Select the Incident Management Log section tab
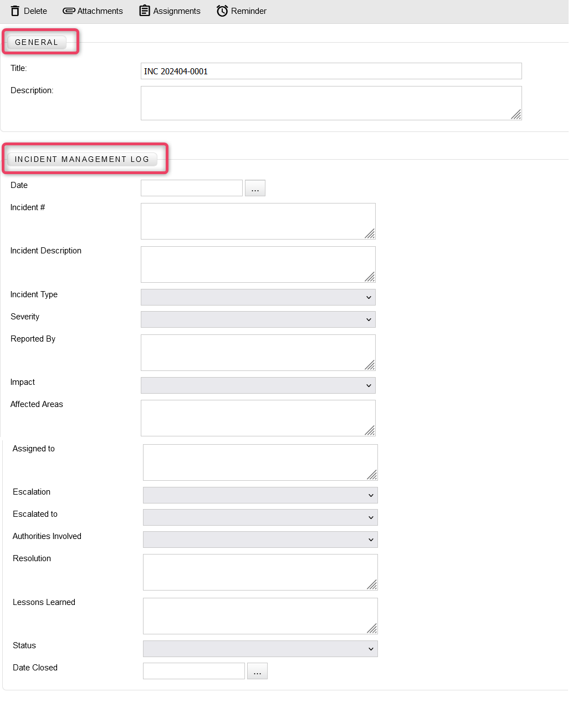Screen dimensions: 588x712 pos(82,159)
